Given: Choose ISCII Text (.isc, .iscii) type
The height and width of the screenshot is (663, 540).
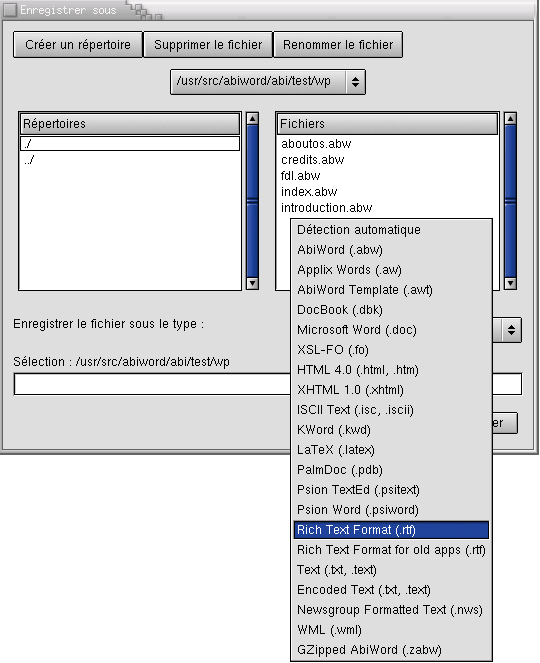Looking at the screenshot, I should click(391, 410).
